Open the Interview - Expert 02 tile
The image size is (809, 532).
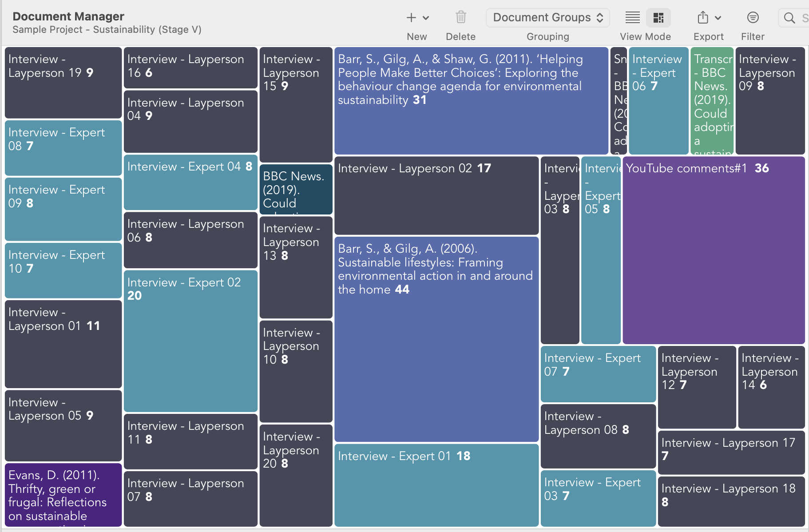tap(190, 342)
